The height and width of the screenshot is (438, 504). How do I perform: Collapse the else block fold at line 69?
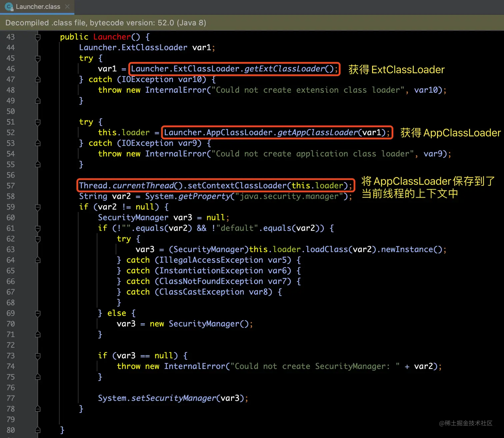38,313
